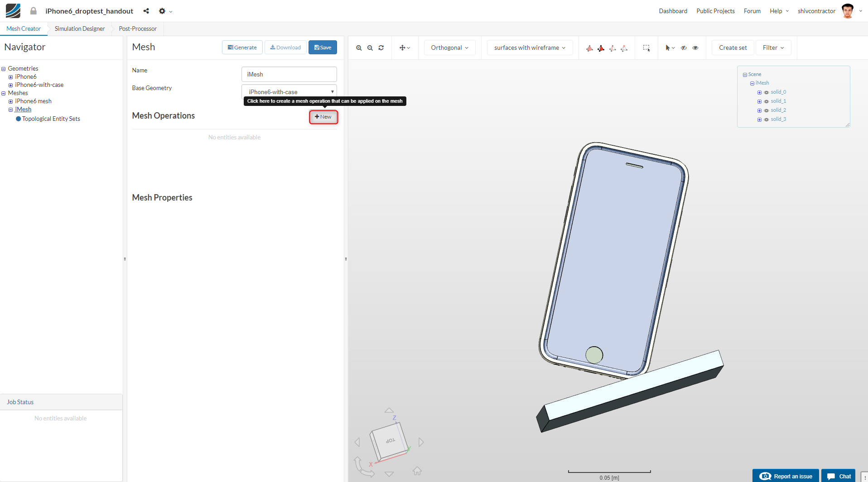
Task: Zoom out of the 3D viewer
Action: click(x=370, y=48)
